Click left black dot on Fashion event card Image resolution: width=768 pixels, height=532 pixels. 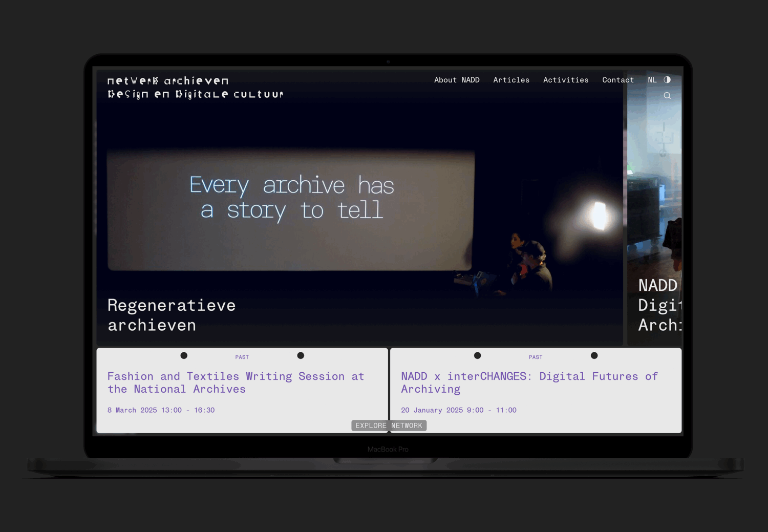[x=184, y=355]
